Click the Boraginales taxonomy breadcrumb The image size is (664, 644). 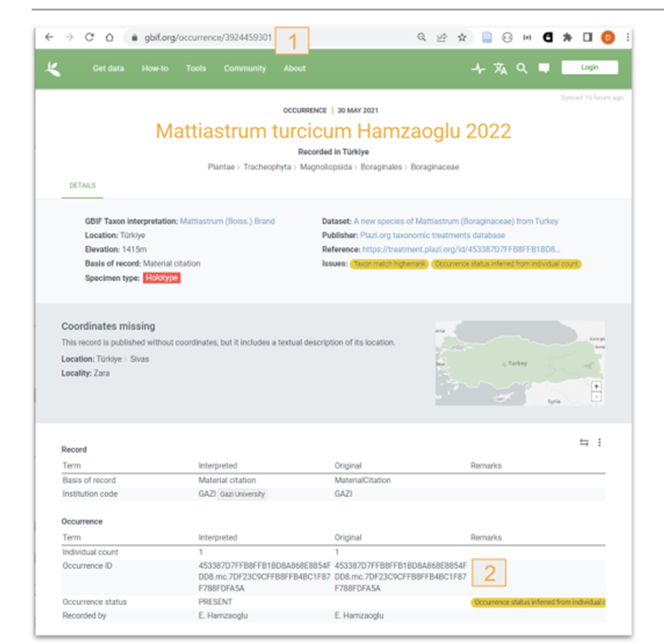pos(381,167)
